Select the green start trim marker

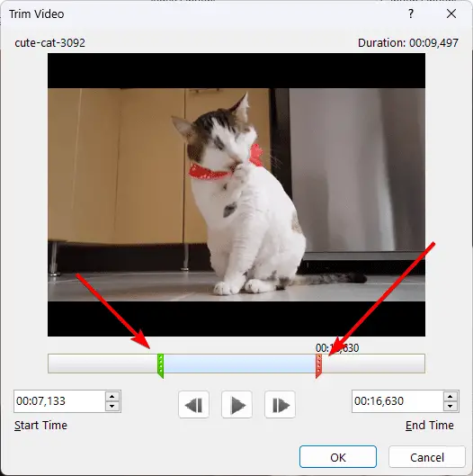coord(160,365)
